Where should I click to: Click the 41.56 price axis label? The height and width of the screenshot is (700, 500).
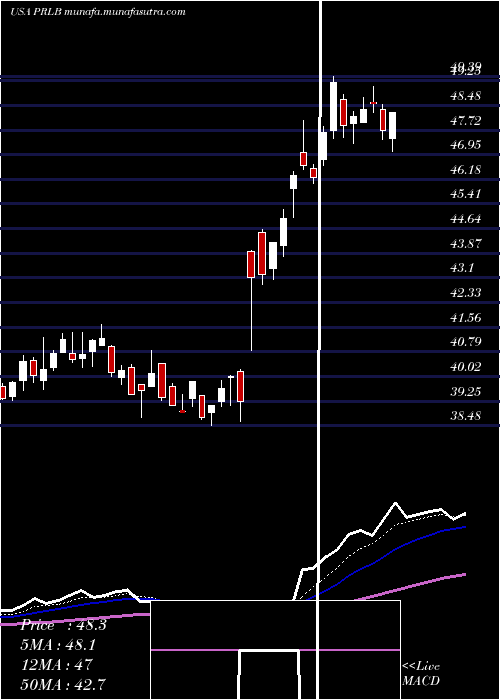[466, 318]
